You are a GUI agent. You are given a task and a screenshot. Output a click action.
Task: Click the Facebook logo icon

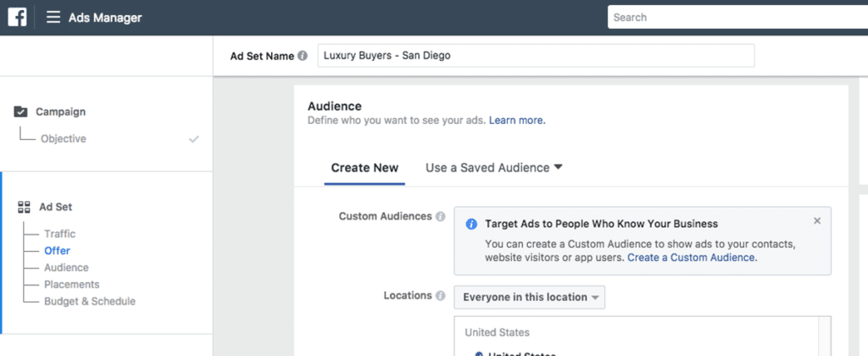[17, 17]
